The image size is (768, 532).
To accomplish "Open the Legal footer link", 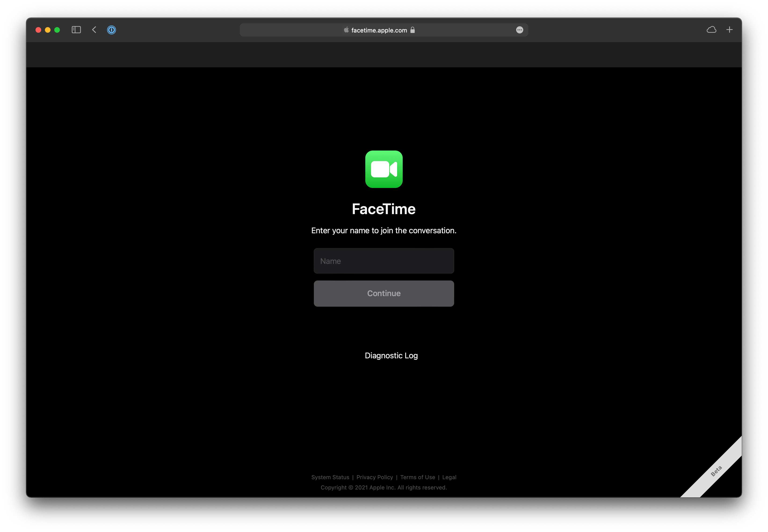I will [x=449, y=477].
